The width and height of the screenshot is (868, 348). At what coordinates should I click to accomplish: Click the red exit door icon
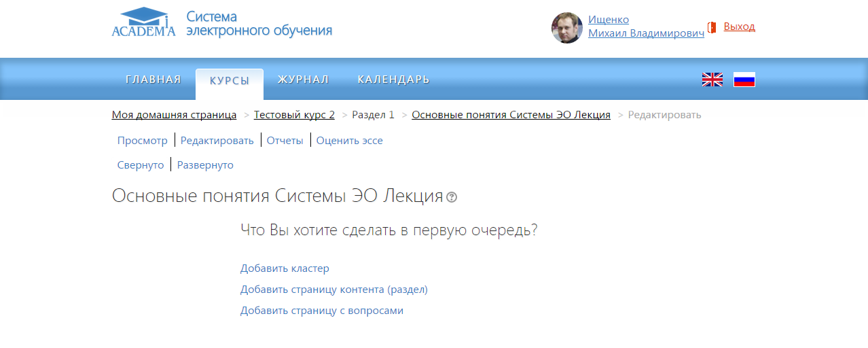click(x=712, y=27)
